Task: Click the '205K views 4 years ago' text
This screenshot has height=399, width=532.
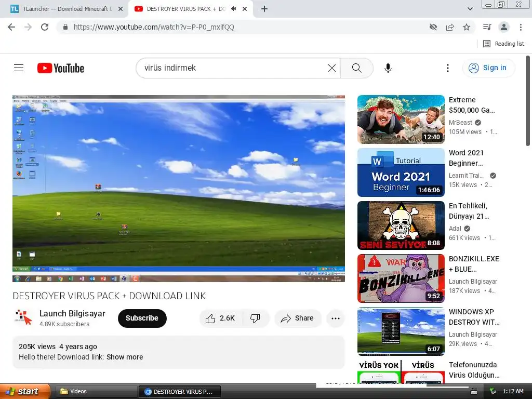Action: tap(58, 347)
